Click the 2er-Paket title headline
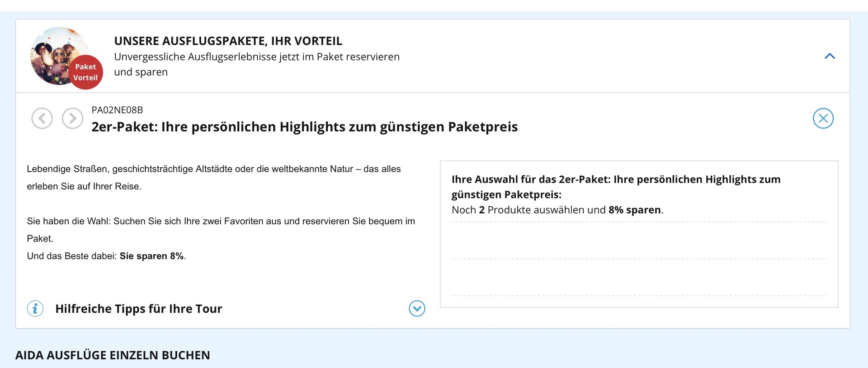This screenshot has width=868, height=368. coord(304,127)
